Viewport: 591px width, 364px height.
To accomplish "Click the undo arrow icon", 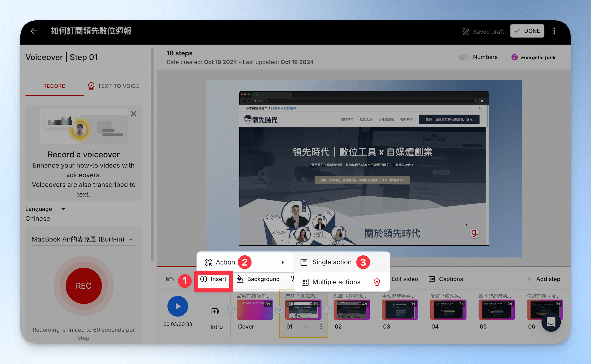I will [x=170, y=279].
